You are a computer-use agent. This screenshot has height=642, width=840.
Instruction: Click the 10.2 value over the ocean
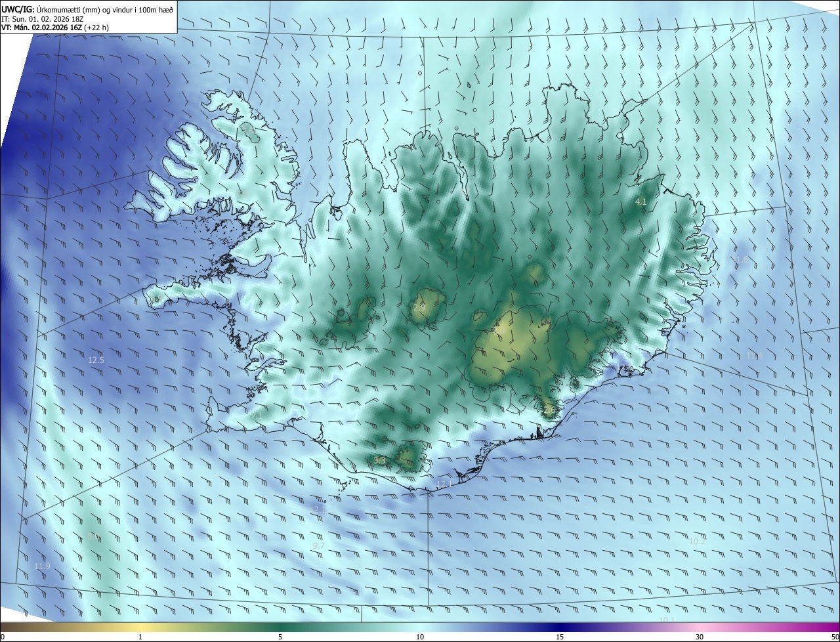point(697,541)
